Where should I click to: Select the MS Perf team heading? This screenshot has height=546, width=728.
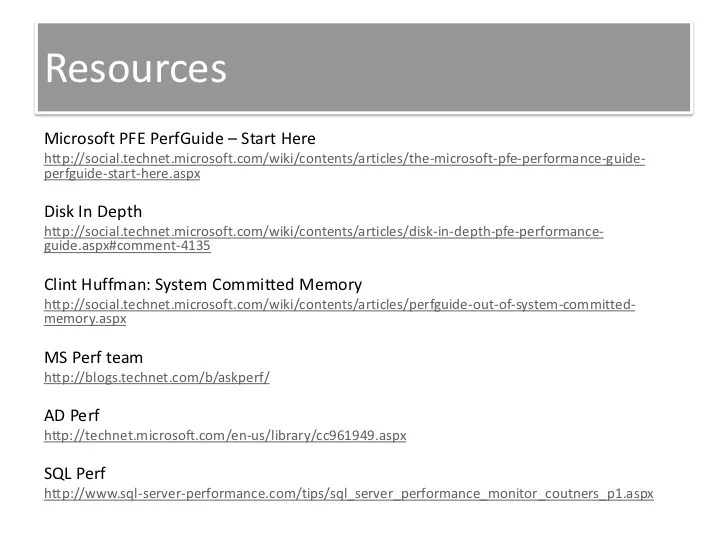click(93, 358)
